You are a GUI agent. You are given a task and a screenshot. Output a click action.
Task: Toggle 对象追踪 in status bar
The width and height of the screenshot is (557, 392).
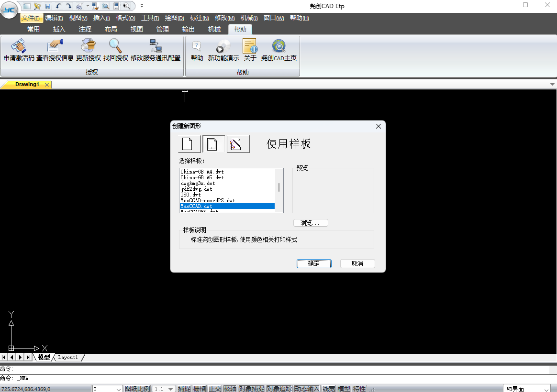(279, 389)
